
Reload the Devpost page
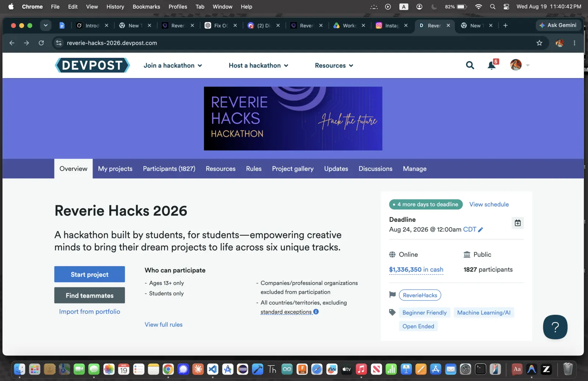[41, 43]
